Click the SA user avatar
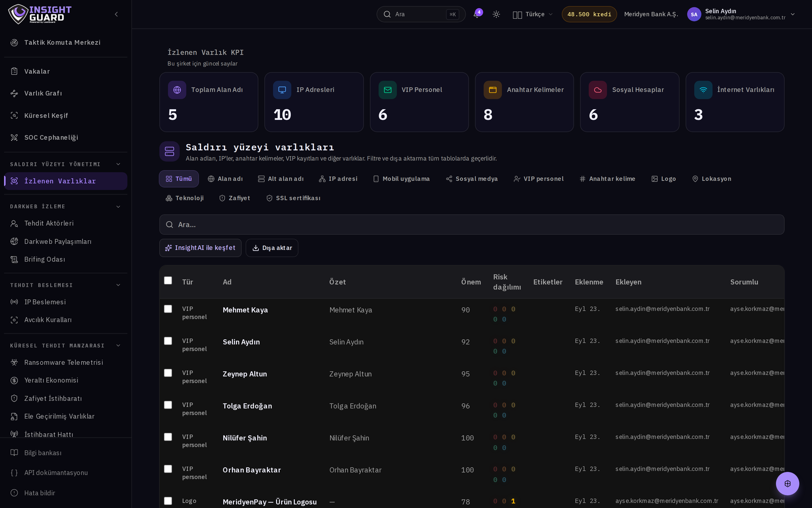This screenshot has width=812, height=508. [x=694, y=14]
